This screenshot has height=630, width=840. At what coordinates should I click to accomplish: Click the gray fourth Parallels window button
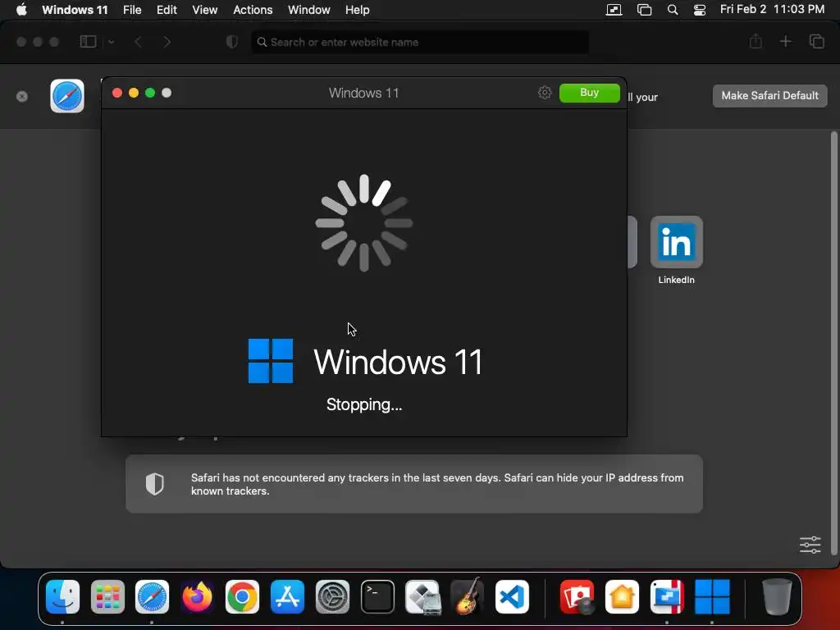click(167, 93)
